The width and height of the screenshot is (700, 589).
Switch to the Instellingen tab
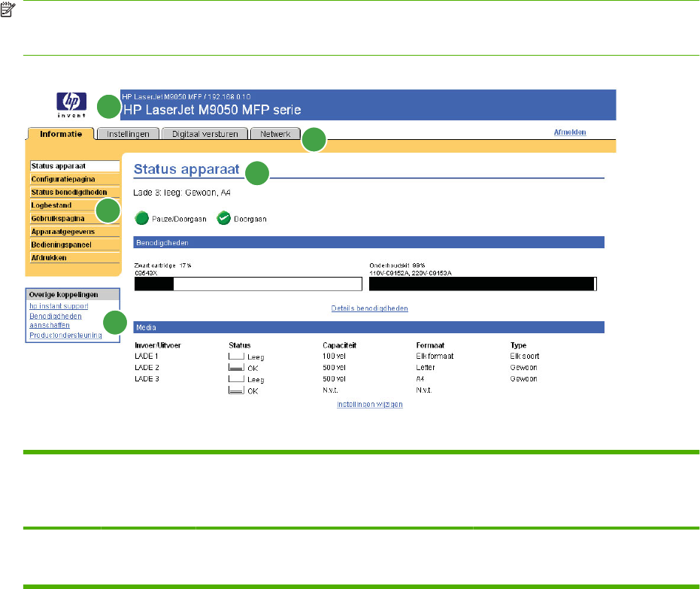128,134
